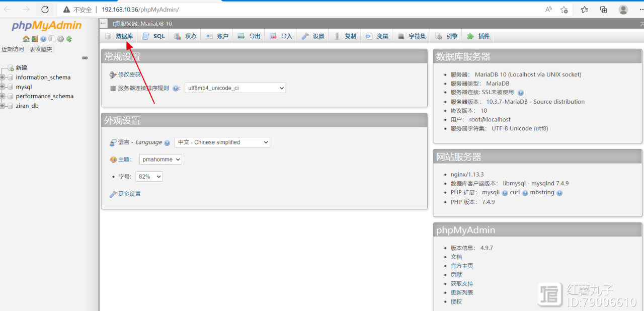This screenshot has width=644, height=311.
Task: Click help icon next to Language label
Action: (167, 143)
